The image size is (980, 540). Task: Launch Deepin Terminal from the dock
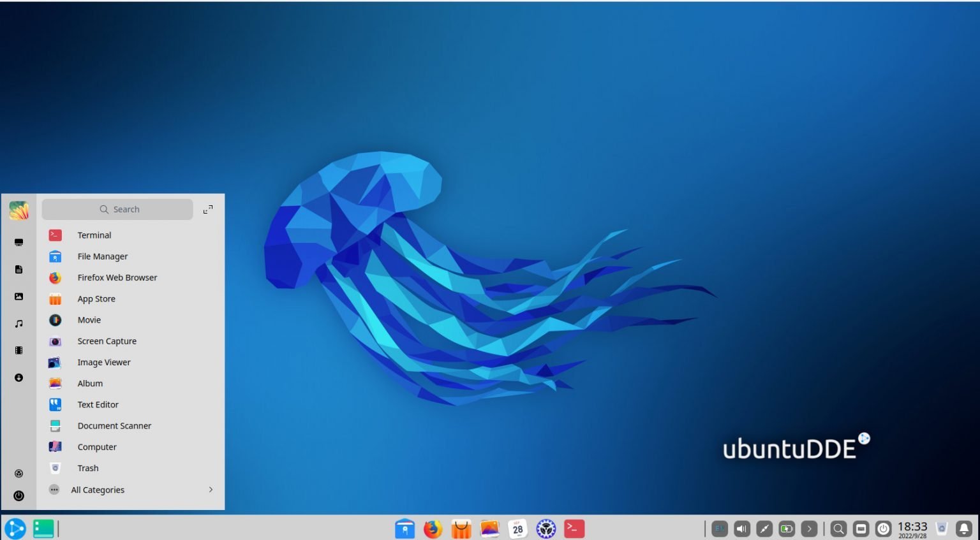574,529
